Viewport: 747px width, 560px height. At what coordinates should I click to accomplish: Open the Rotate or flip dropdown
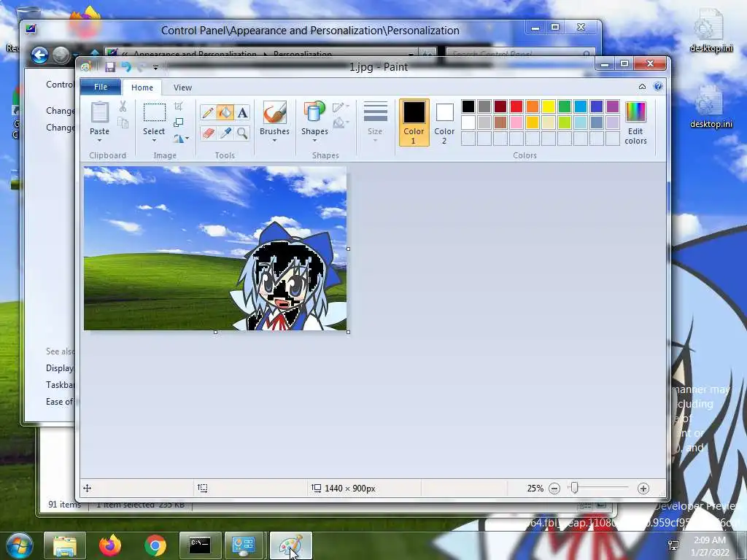(x=181, y=139)
